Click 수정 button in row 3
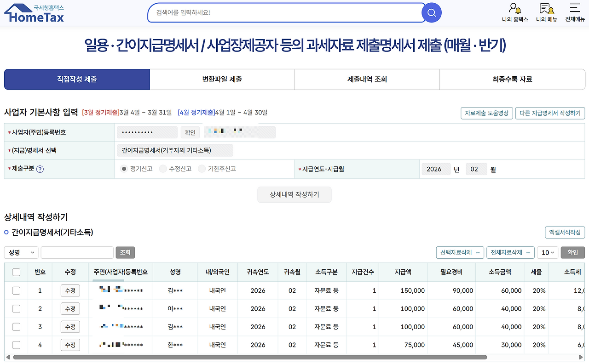 point(70,327)
